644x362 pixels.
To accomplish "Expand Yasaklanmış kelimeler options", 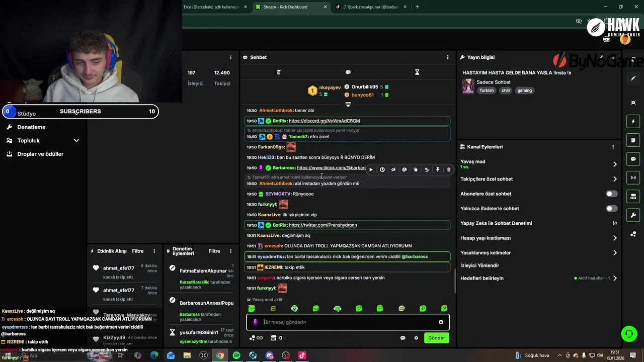I will click(x=615, y=253).
